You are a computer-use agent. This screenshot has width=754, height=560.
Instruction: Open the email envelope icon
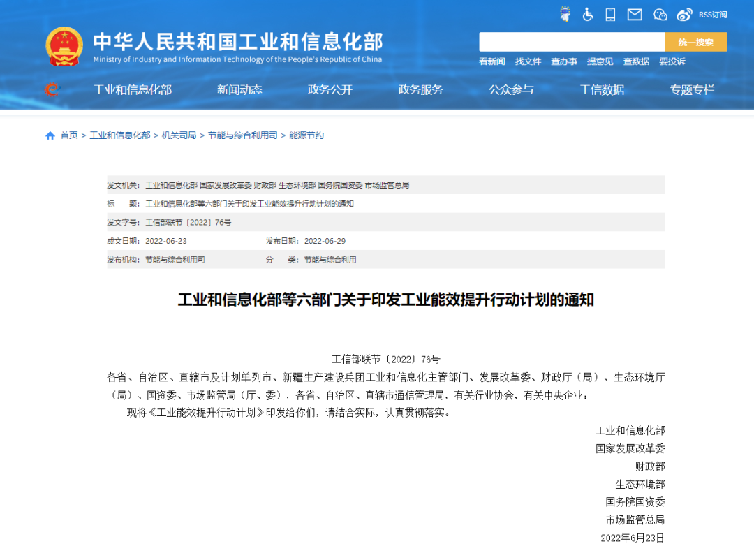[x=634, y=15]
